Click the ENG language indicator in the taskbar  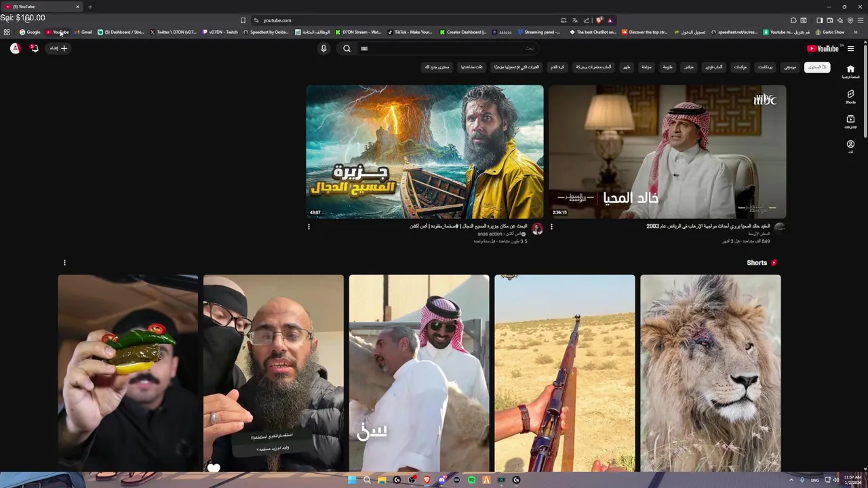coord(815,480)
